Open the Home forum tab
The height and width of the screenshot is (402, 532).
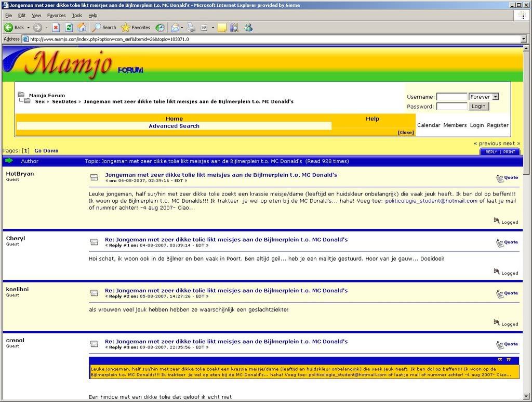[174, 119]
